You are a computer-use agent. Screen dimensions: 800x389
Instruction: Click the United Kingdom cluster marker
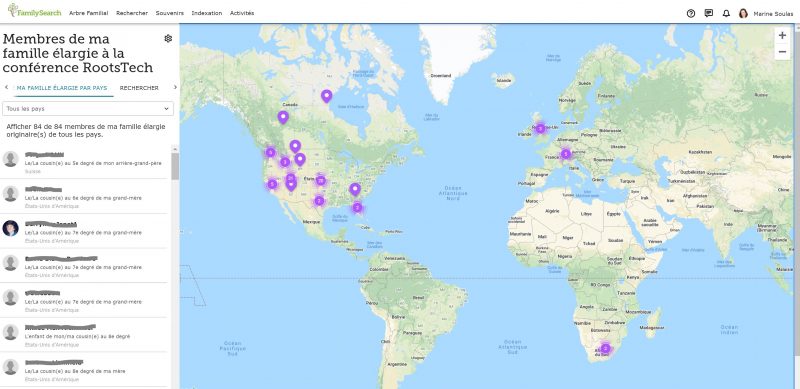coord(540,129)
